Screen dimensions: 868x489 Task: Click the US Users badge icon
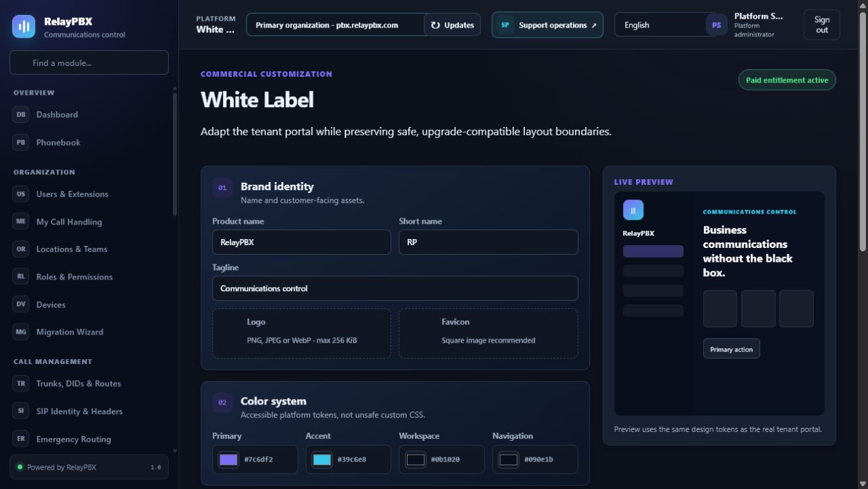(x=21, y=194)
